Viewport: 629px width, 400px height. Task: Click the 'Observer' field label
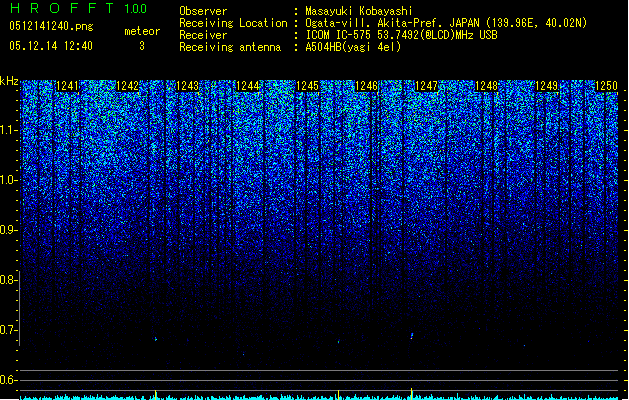coord(203,11)
